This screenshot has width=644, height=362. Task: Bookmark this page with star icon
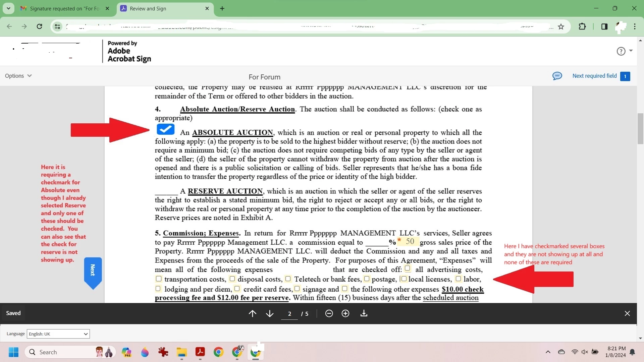[x=561, y=26]
